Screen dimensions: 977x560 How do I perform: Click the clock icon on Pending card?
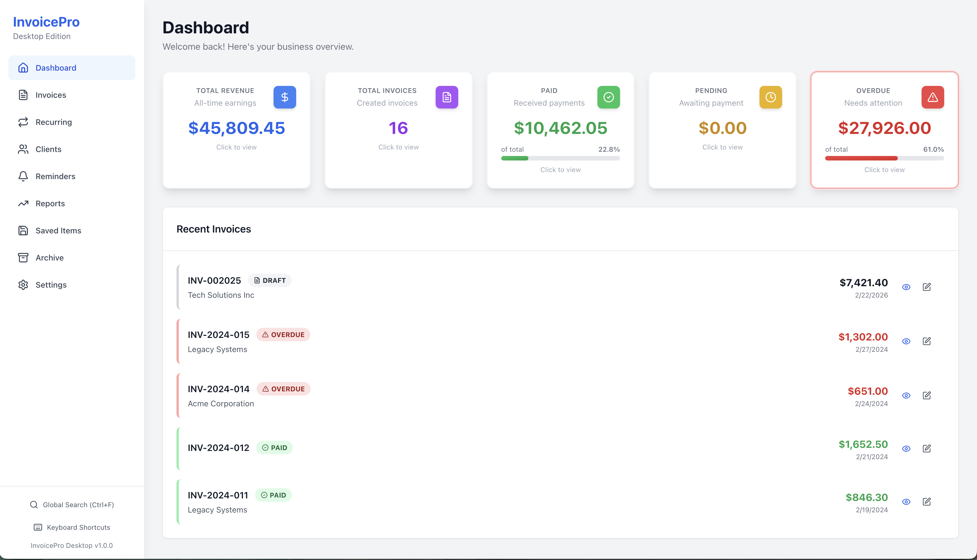pos(770,97)
